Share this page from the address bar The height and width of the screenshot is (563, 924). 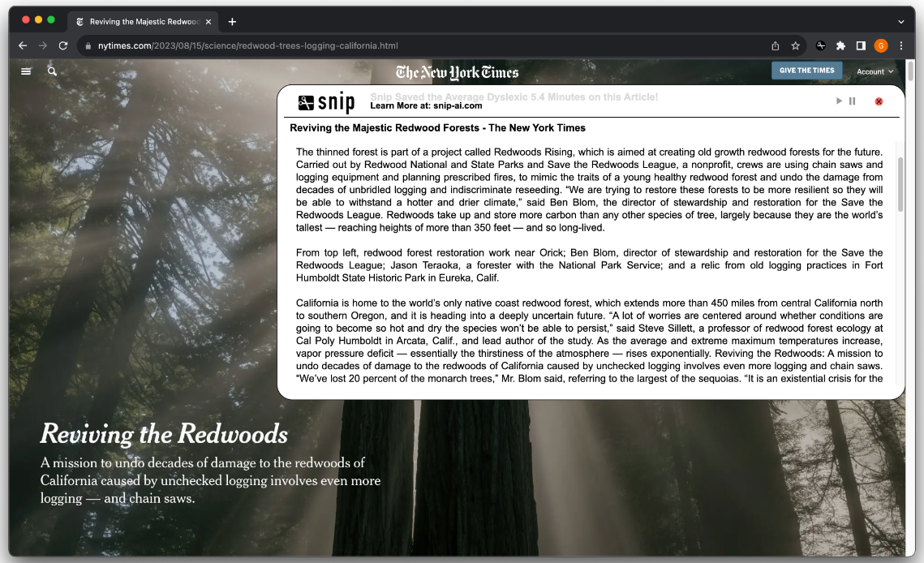[776, 46]
